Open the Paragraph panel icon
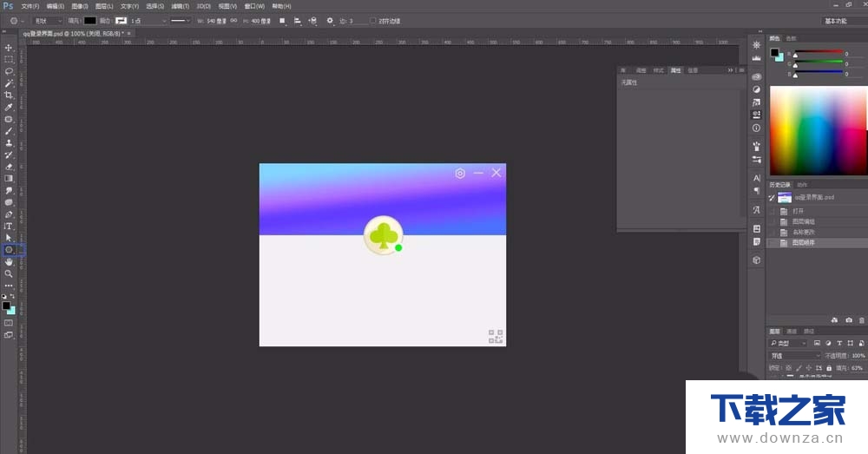The image size is (868, 454). pos(757,191)
